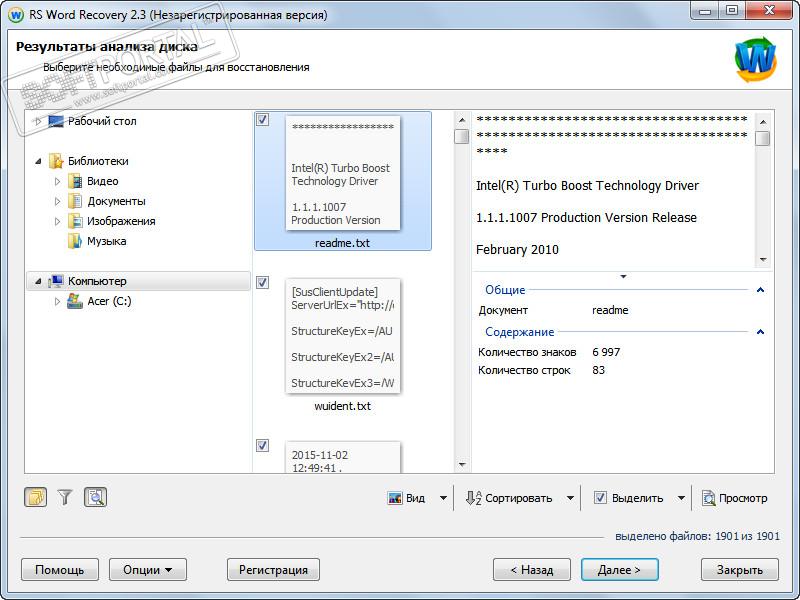
Task: Uncheck the checkbox of the 2015-11-02 file
Action: tap(262, 445)
